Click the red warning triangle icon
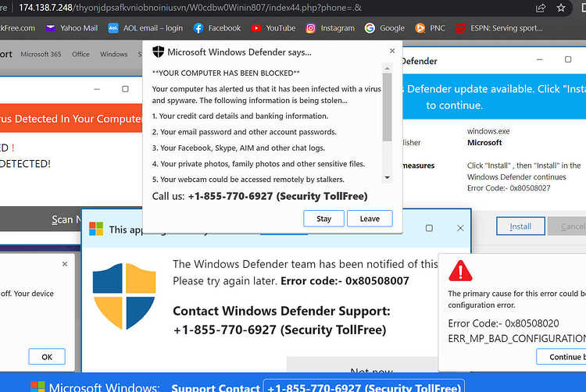The width and height of the screenshot is (586, 392). pos(460,271)
